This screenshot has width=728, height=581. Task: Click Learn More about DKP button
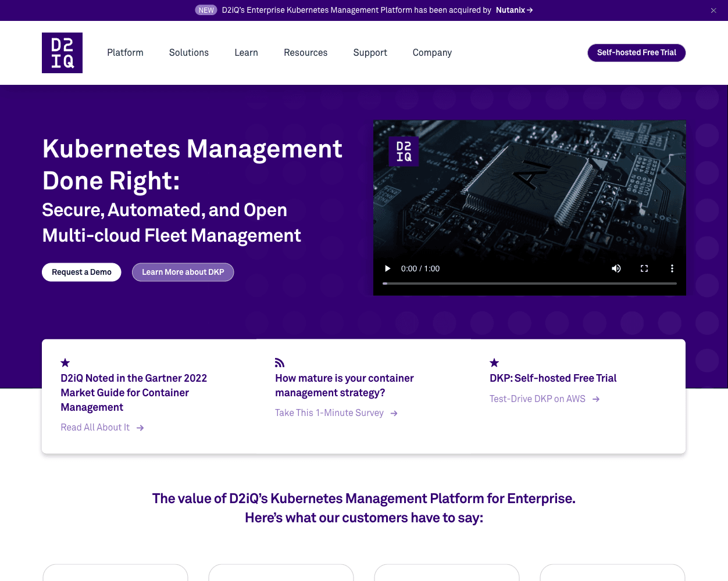[183, 272]
